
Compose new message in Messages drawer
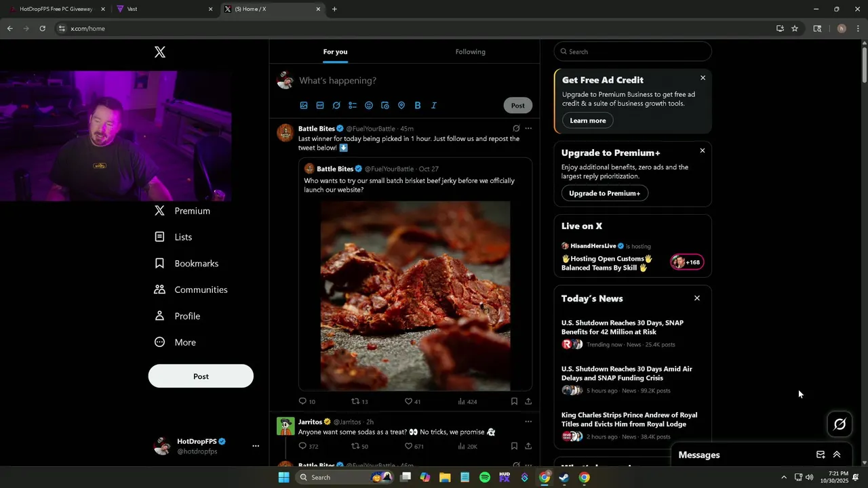[x=821, y=455]
